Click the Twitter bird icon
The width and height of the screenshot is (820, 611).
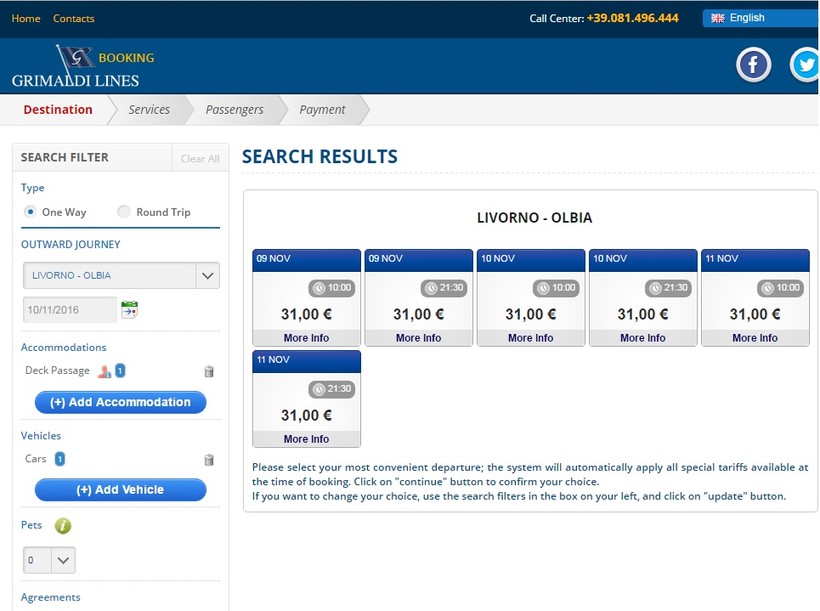[x=804, y=66]
